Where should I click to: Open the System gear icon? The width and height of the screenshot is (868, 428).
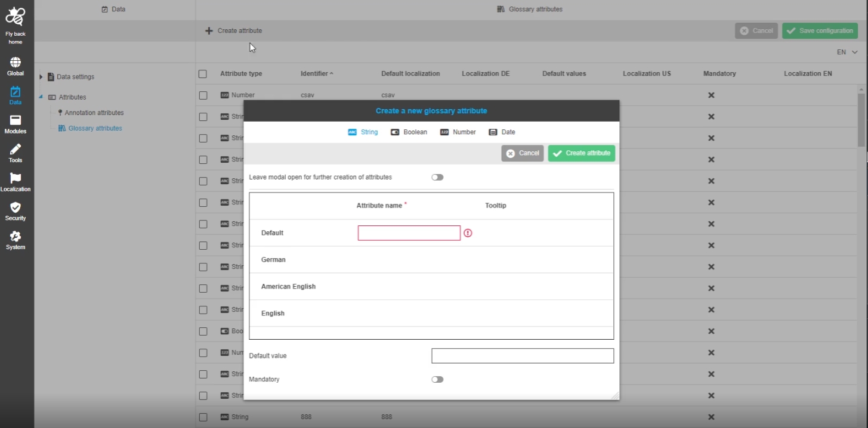(x=16, y=237)
